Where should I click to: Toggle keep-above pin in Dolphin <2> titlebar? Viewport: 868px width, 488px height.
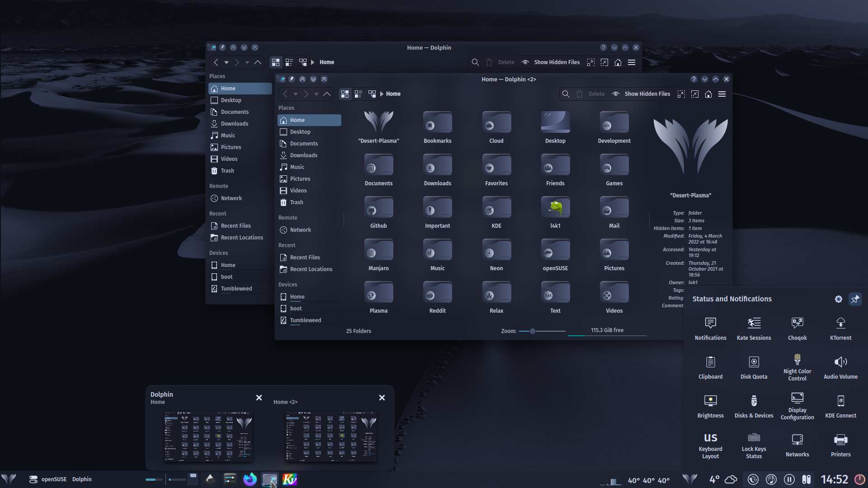[292, 79]
